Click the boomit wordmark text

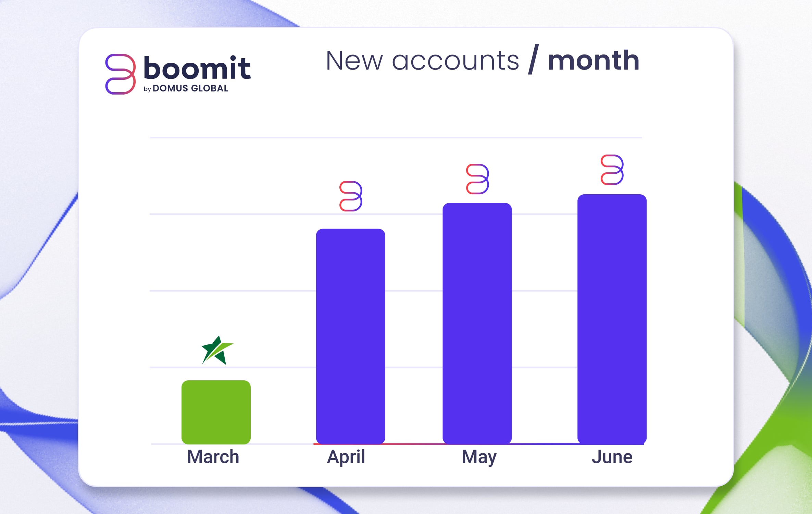pos(197,68)
